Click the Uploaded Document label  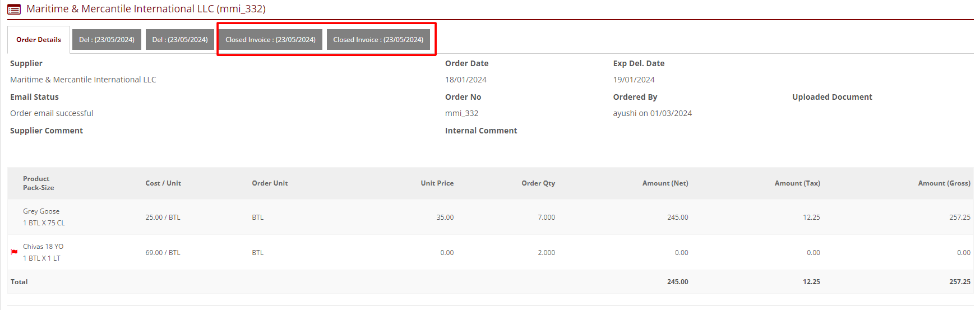point(832,97)
